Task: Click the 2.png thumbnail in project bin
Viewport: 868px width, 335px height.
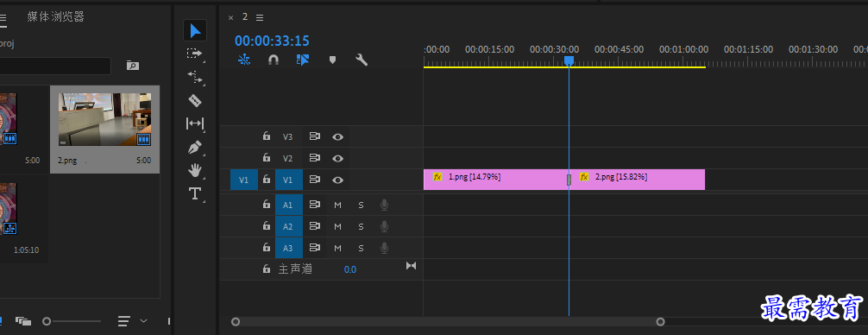Action: (x=104, y=120)
